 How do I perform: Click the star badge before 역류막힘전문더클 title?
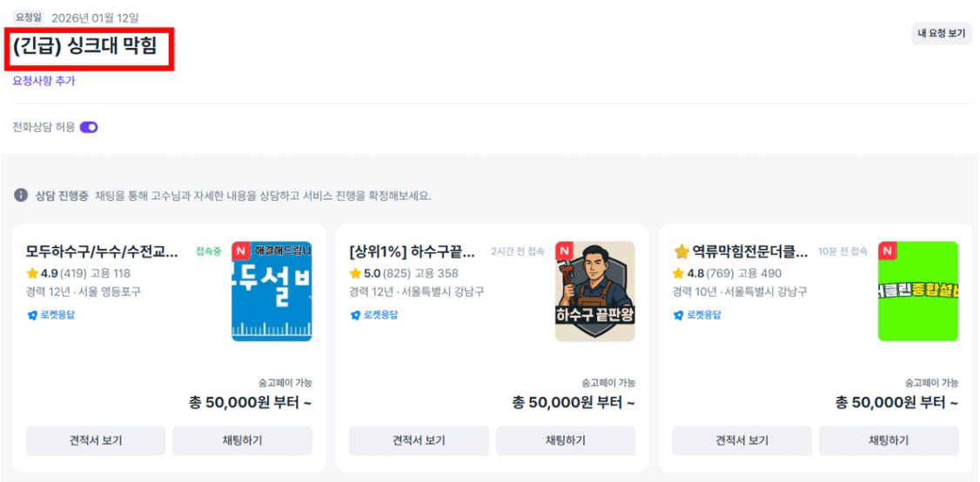click(681, 251)
